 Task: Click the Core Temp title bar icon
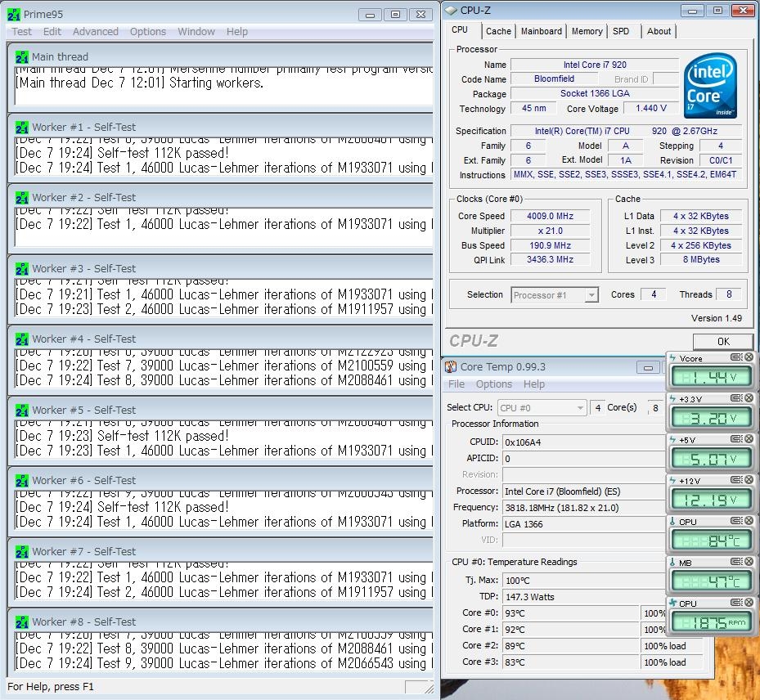pyautogui.click(x=451, y=367)
